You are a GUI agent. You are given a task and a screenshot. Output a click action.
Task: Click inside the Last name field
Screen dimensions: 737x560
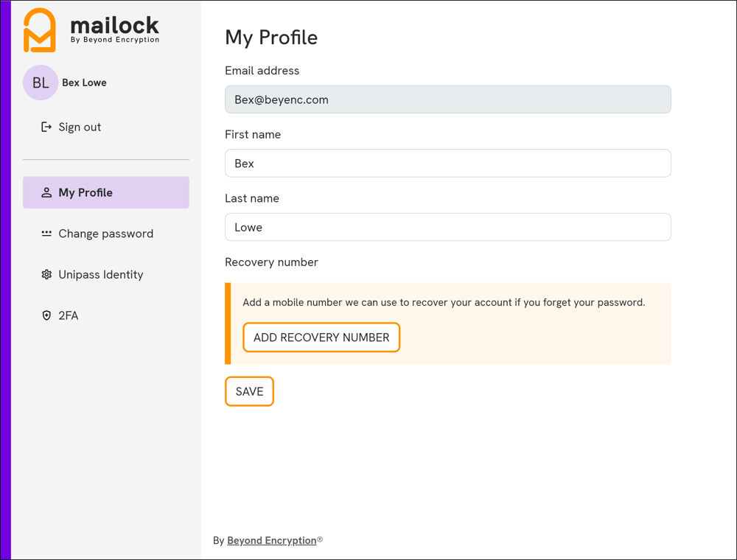pyautogui.click(x=447, y=227)
